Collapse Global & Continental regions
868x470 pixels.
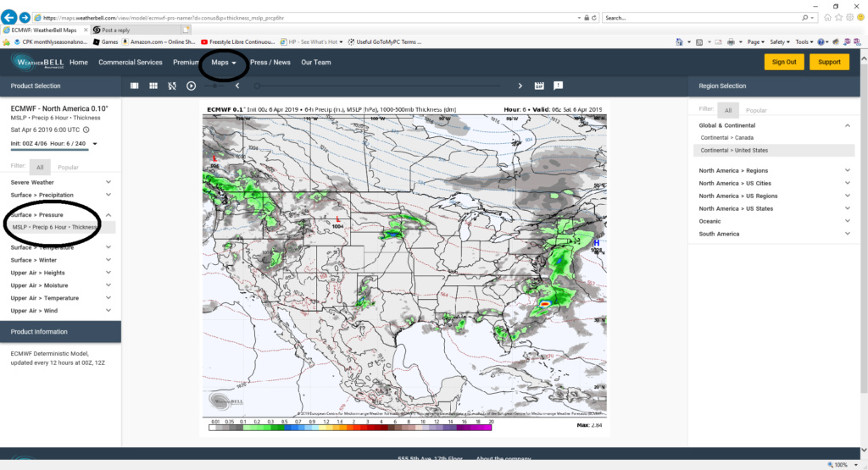point(774,125)
